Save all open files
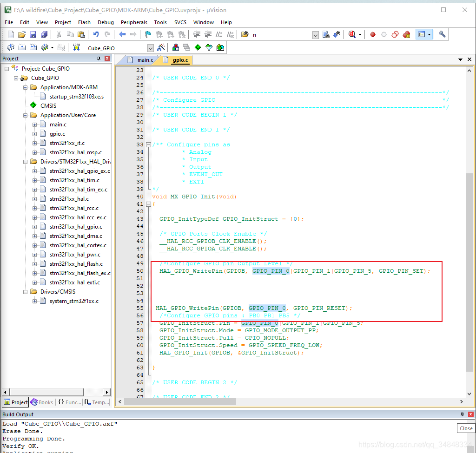The height and width of the screenshot is (453, 476). click(x=44, y=34)
